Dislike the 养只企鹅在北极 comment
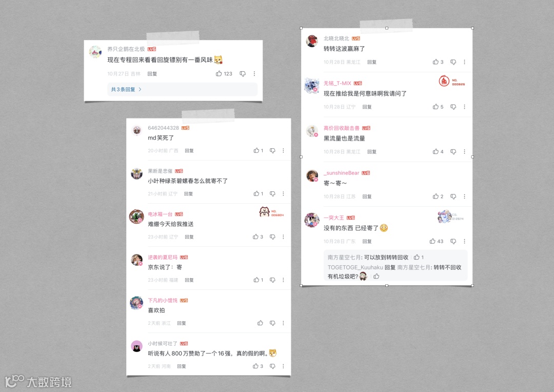 242,74
